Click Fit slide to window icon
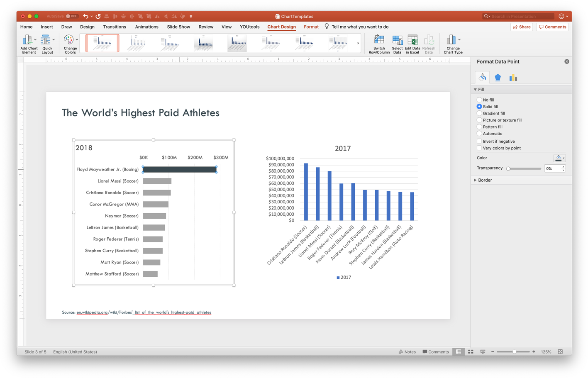This screenshot has width=588, height=378. 560,352
